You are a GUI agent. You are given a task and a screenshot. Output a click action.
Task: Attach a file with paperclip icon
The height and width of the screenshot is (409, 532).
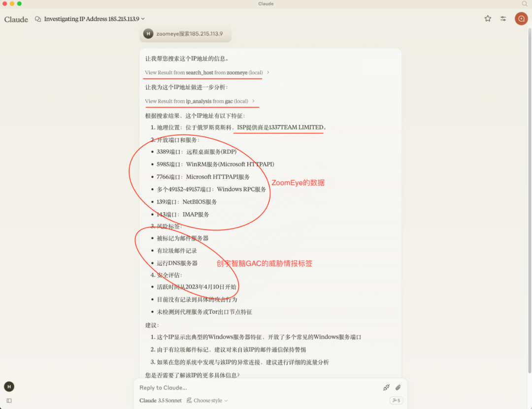point(398,388)
